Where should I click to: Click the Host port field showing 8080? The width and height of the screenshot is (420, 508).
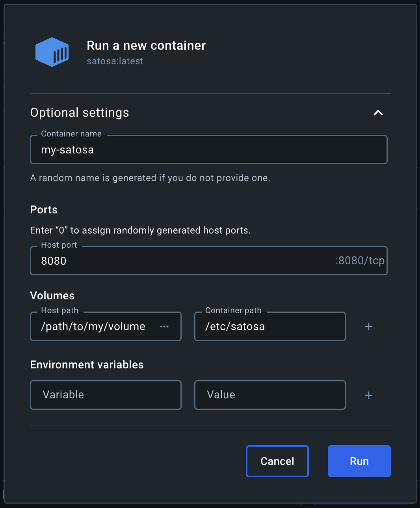(209, 261)
